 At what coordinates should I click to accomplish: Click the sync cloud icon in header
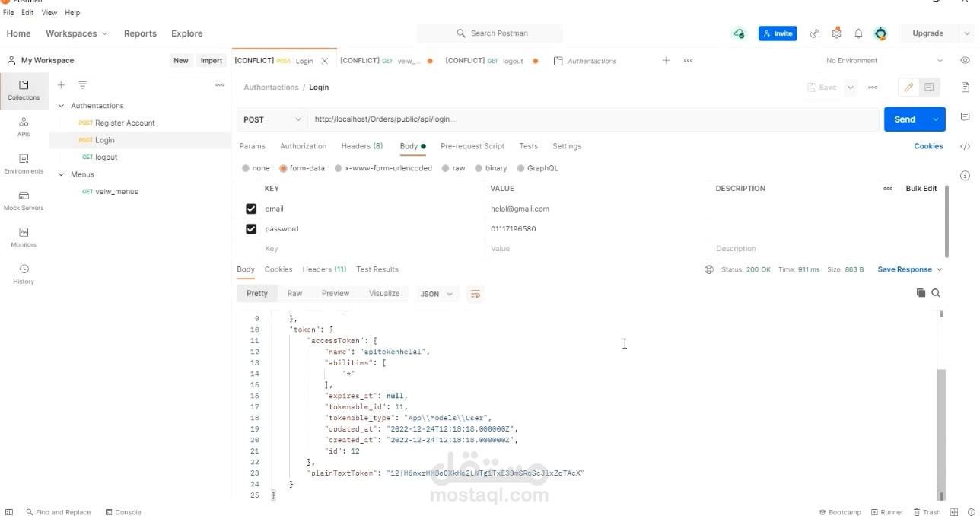[739, 33]
